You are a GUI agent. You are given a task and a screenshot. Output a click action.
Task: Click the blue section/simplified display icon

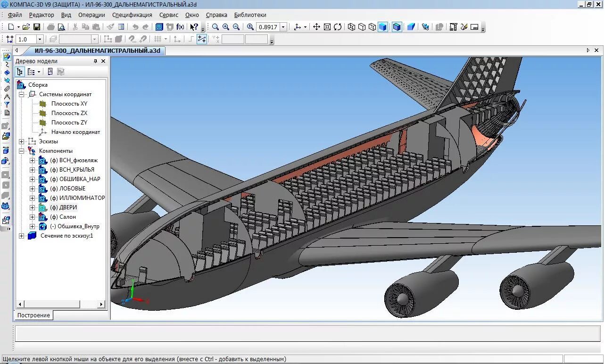click(x=411, y=27)
